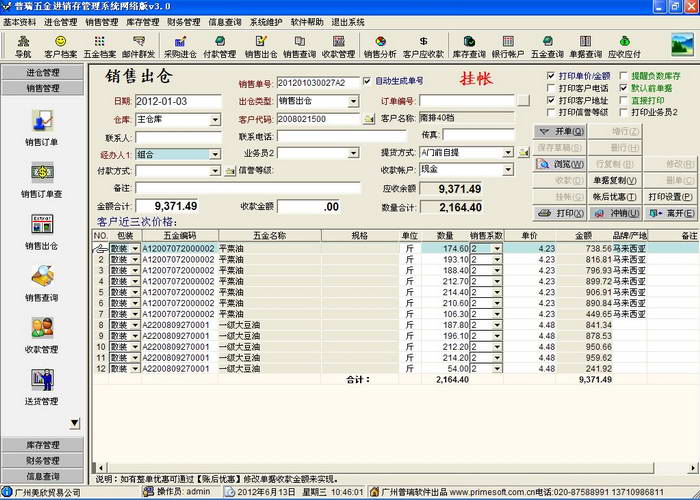Image resolution: width=700 pixels, height=500 pixels.
Task: Open 基本资料 menu
Action: (19, 22)
